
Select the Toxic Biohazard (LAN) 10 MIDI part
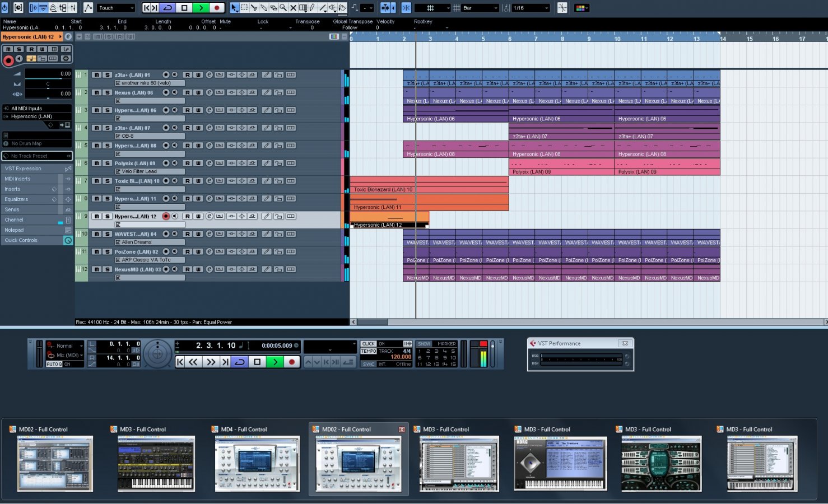point(429,185)
